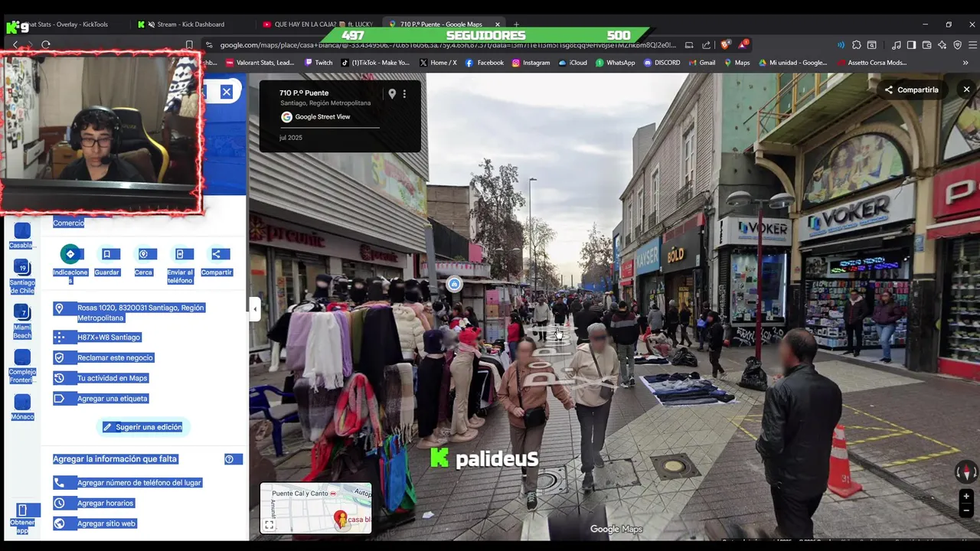This screenshot has width=980, height=551.
Task: Click the Brave Rewards triangle icon
Action: tap(743, 45)
